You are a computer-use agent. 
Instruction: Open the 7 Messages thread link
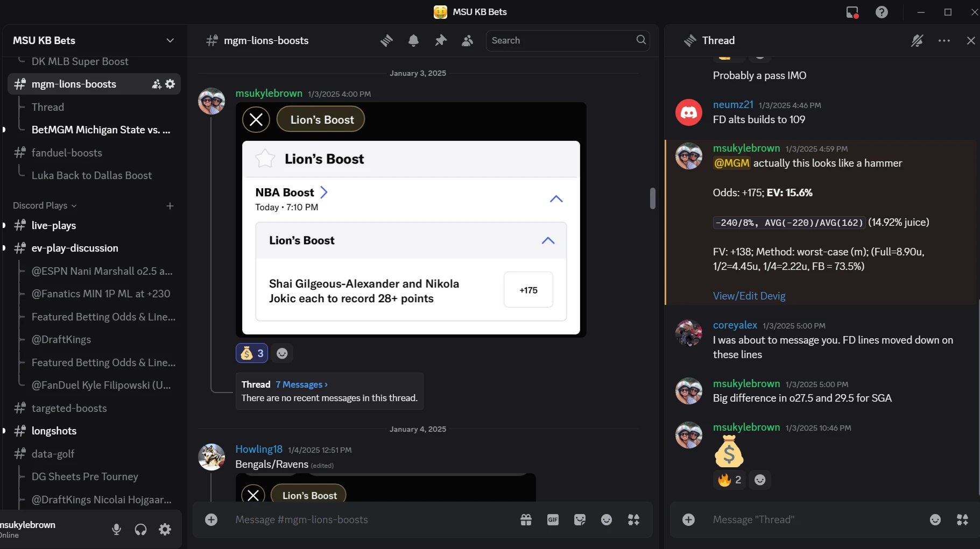tap(301, 384)
